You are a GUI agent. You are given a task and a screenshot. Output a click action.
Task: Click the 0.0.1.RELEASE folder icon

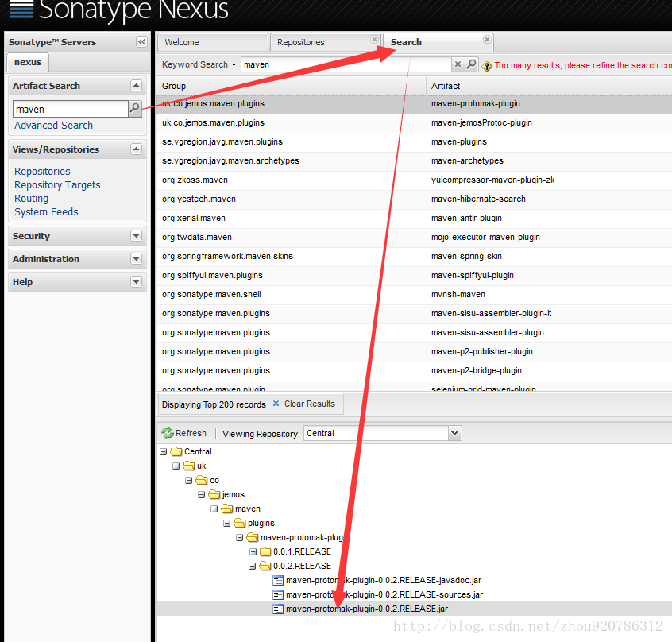(x=266, y=551)
